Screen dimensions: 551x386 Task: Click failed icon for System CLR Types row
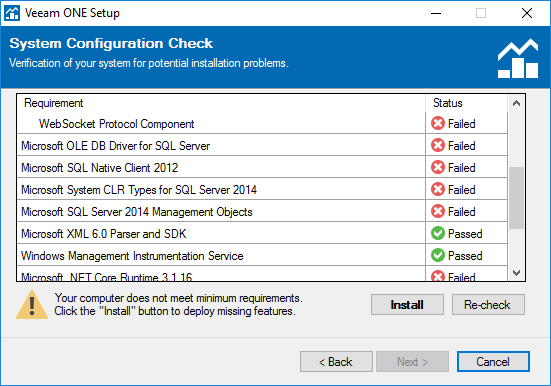(x=438, y=189)
